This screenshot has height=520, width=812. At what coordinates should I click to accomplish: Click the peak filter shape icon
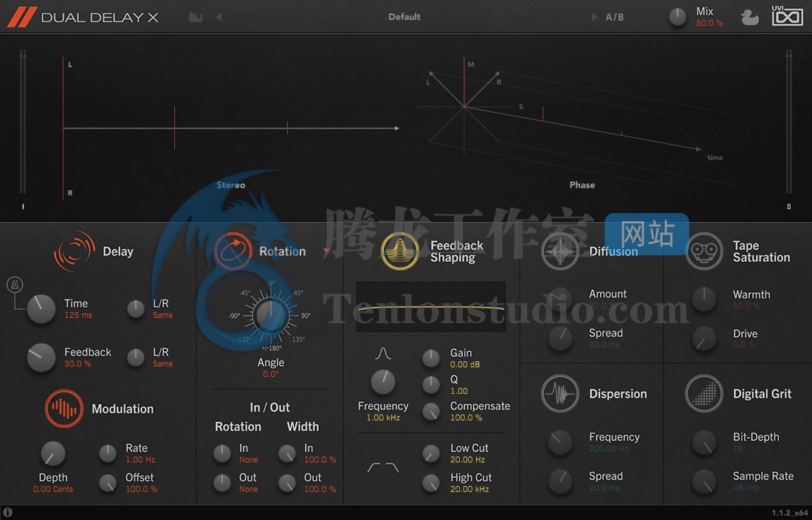click(382, 354)
